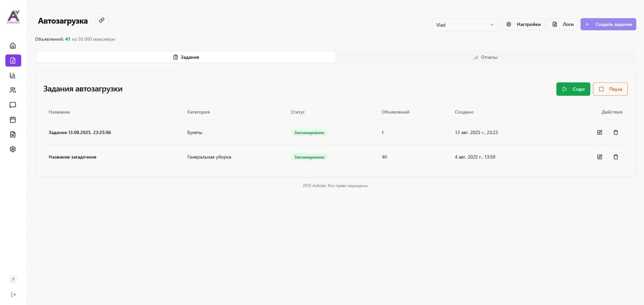Click the orange Пауза button
This screenshot has width=644, height=305.
610,89
